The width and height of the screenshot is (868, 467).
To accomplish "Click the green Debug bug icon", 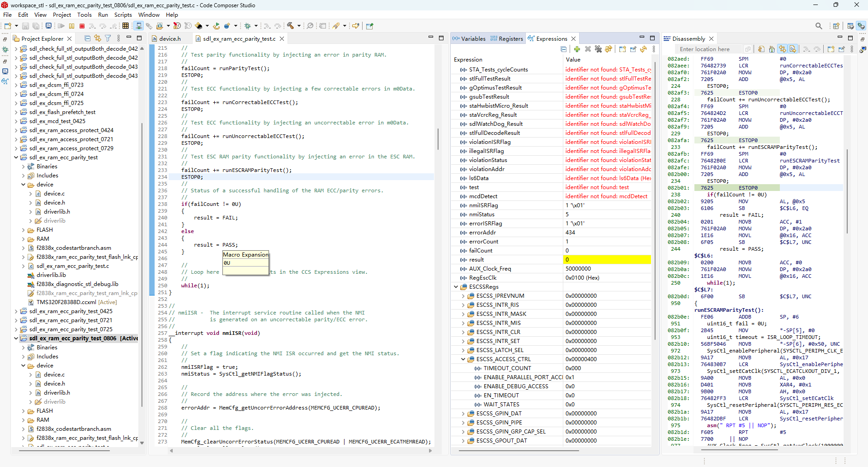I will [247, 26].
